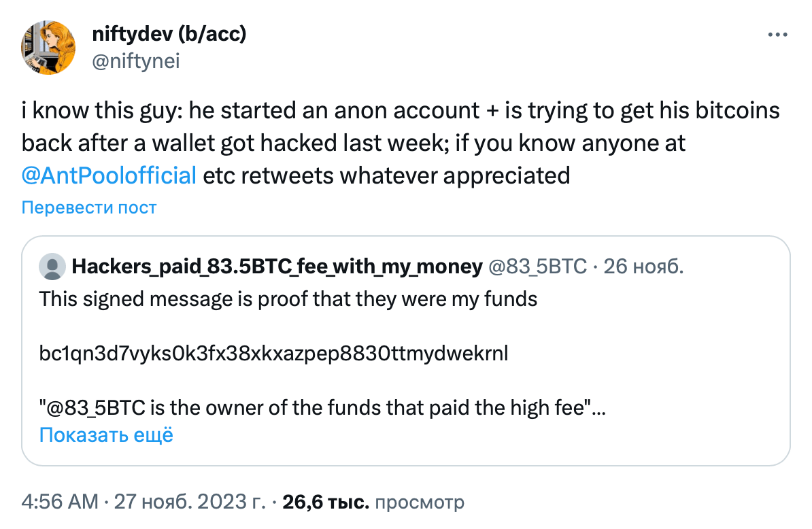The height and width of the screenshot is (529, 812).
Task: Click the @83_5BTC handle in the quoted header
Action: click(x=537, y=267)
